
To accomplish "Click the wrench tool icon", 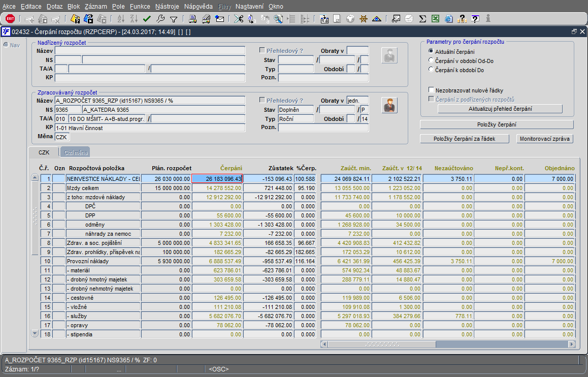I will (x=160, y=19).
